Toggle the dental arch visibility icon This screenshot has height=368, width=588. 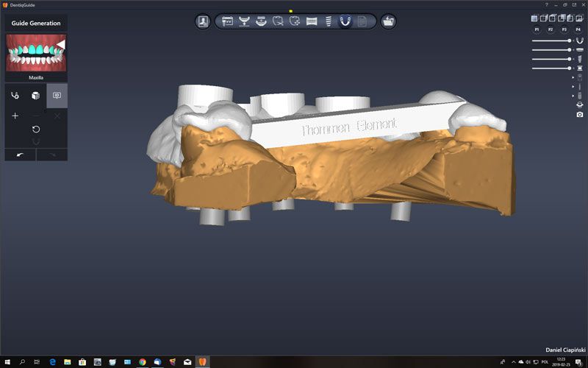point(579,40)
